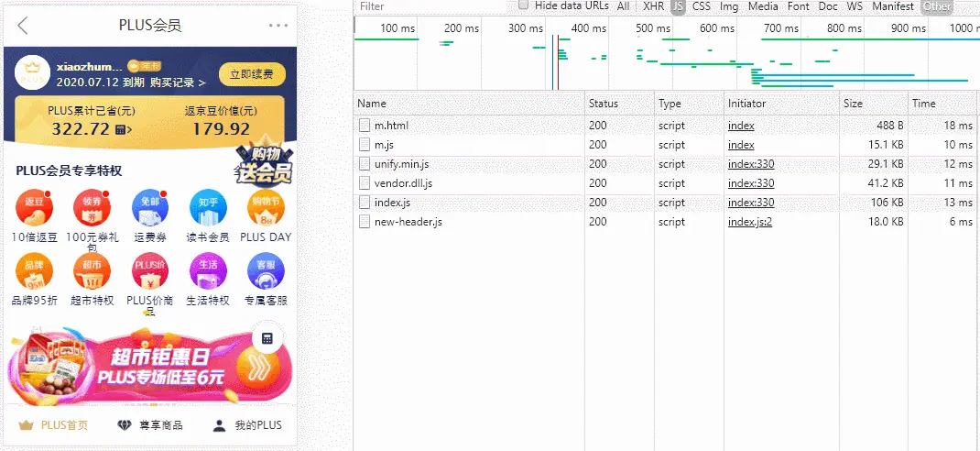Select the All filter type
980x451 pixels.
(623, 6)
